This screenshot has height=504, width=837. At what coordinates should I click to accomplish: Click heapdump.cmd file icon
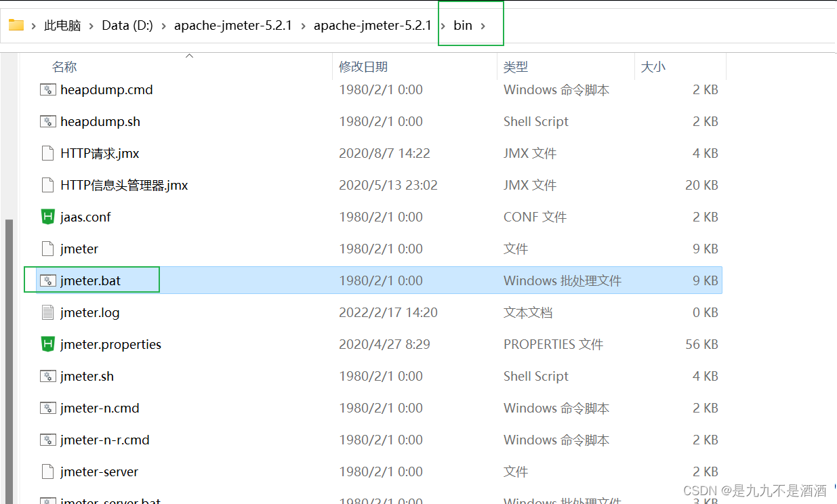click(x=47, y=89)
